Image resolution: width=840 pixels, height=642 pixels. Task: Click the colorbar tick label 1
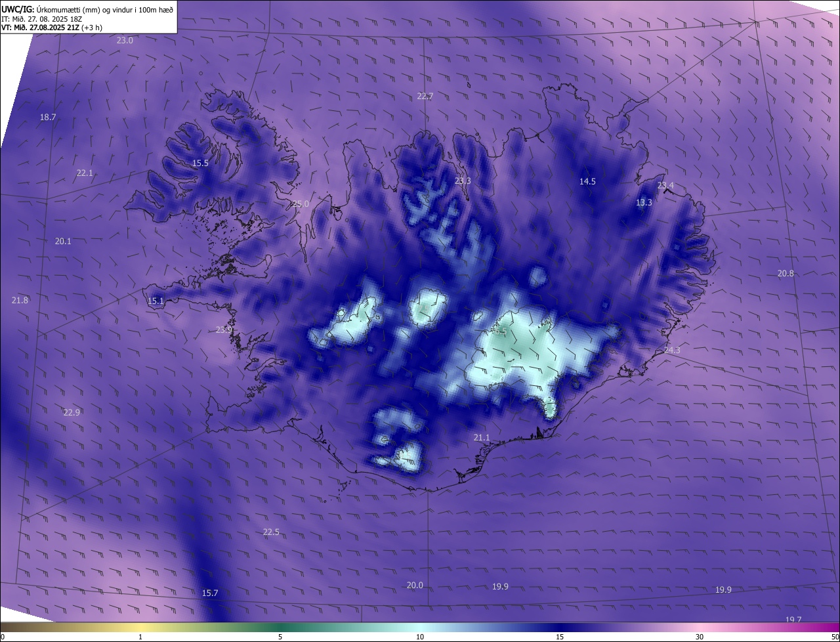140,637
